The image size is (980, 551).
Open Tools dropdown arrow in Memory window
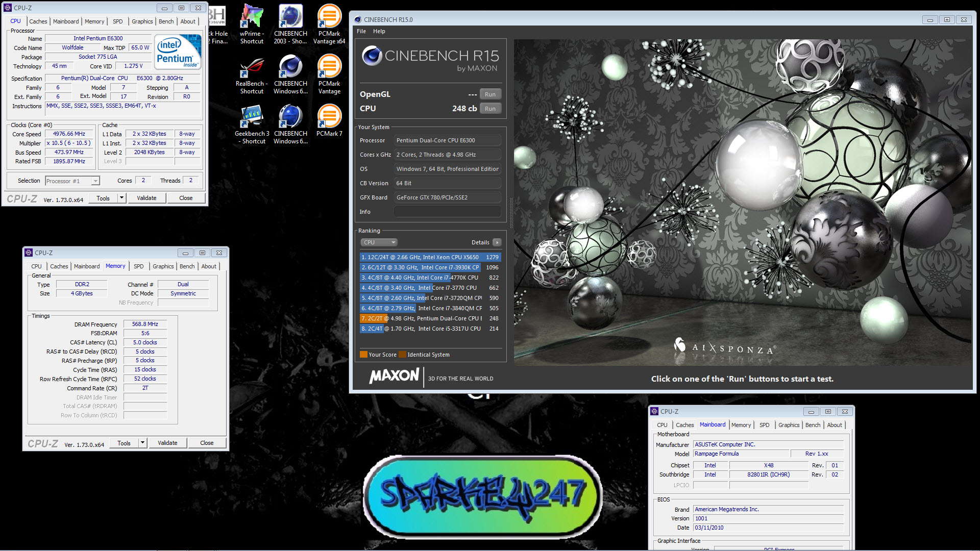[142, 443]
